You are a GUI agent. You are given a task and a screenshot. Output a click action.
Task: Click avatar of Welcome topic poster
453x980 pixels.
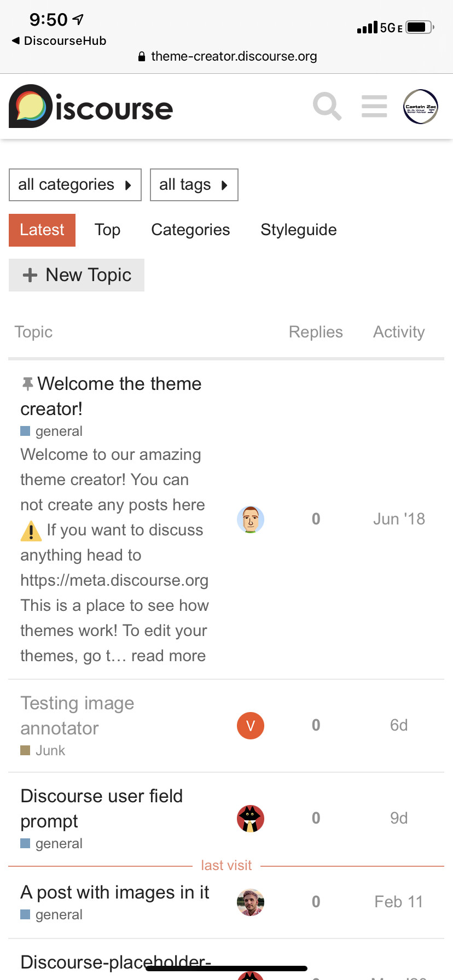click(x=251, y=520)
